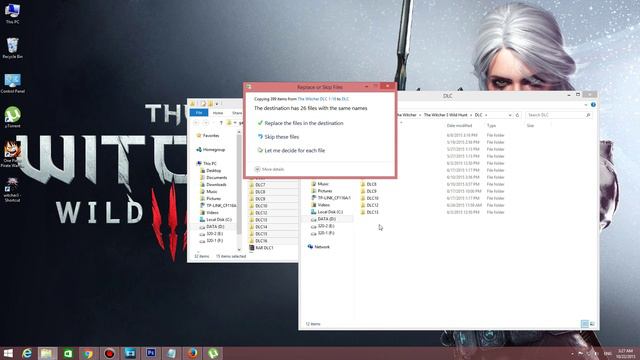Open Photoshop from the taskbar
This screenshot has height=360, width=640.
point(151,353)
